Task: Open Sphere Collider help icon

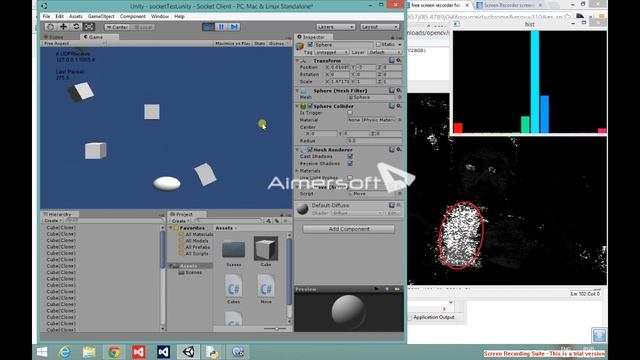Action: (x=392, y=106)
